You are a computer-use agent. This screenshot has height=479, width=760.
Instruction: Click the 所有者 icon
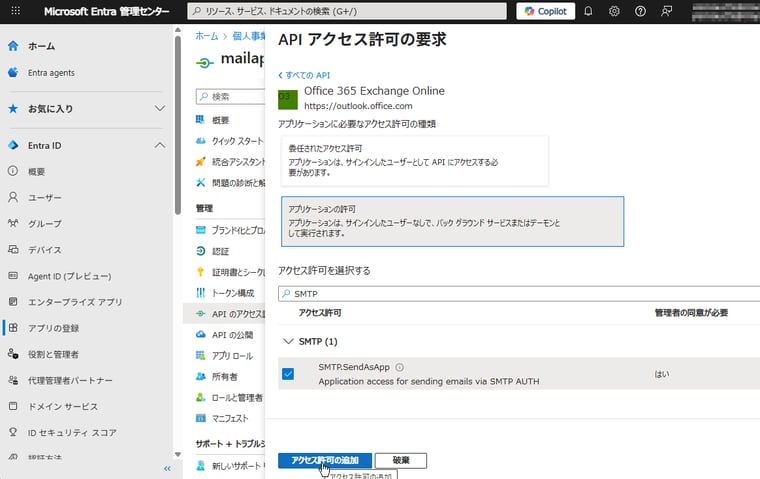(x=200, y=376)
